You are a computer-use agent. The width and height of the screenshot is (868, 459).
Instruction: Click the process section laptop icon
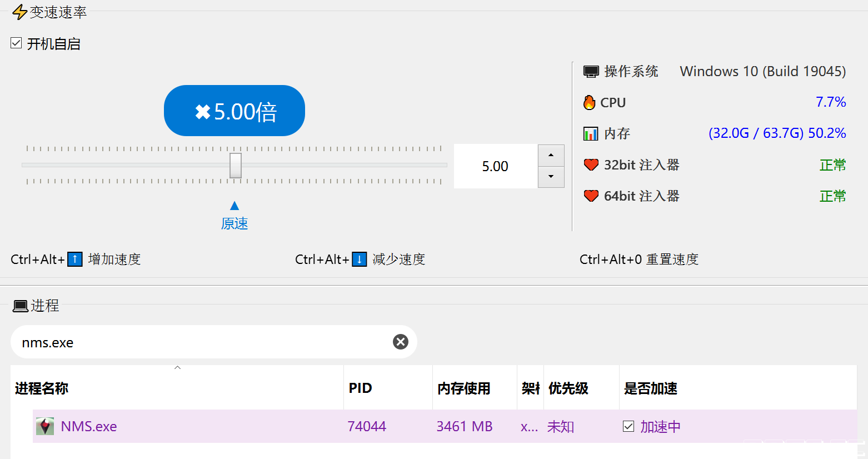click(21, 306)
